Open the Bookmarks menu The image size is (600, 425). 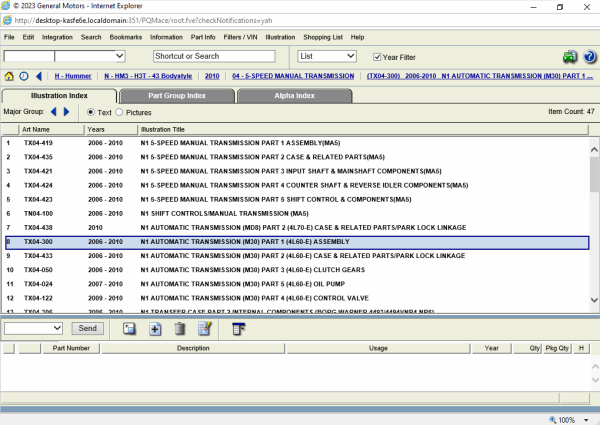[125, 37]
